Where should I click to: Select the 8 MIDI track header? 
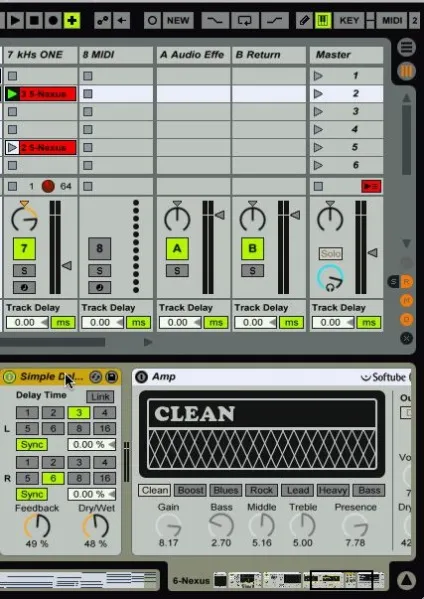(116, 55)
